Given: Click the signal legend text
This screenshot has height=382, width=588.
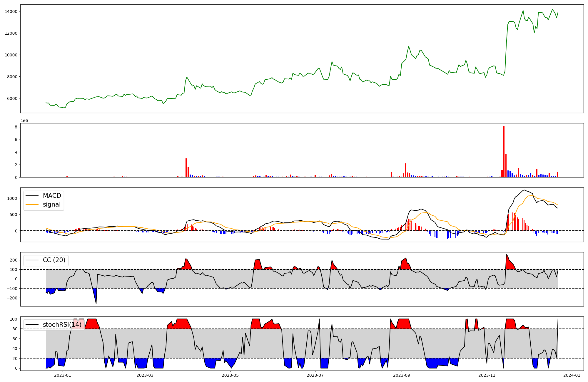Looking at the screenshot, I should 52,205.
